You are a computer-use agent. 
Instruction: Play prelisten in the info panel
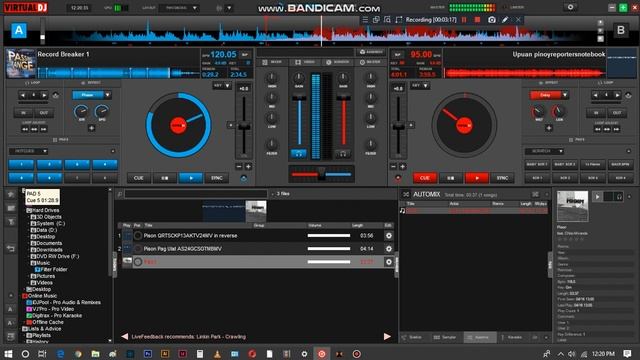[597, 197]
